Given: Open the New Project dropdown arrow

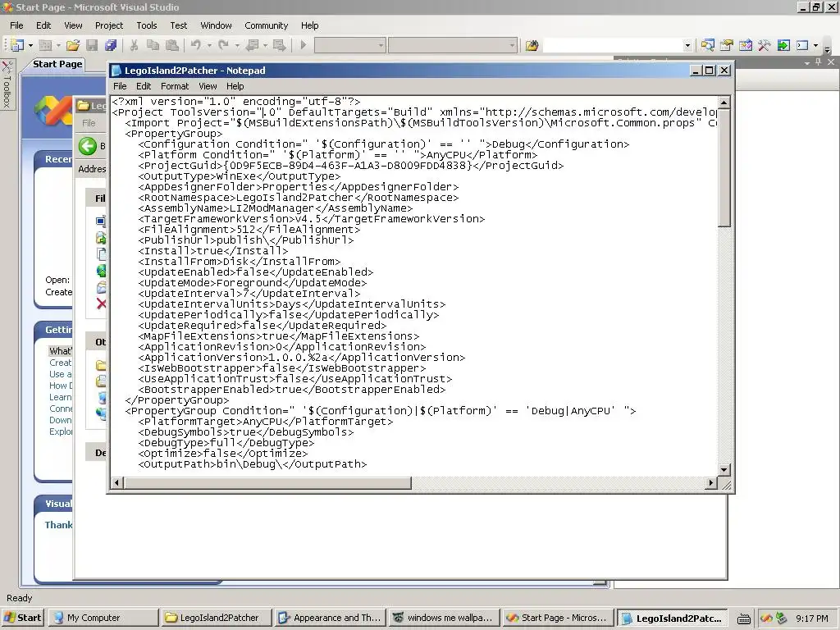Looking at the screenshot, I should pyautogui.click(x=30, y=46).
